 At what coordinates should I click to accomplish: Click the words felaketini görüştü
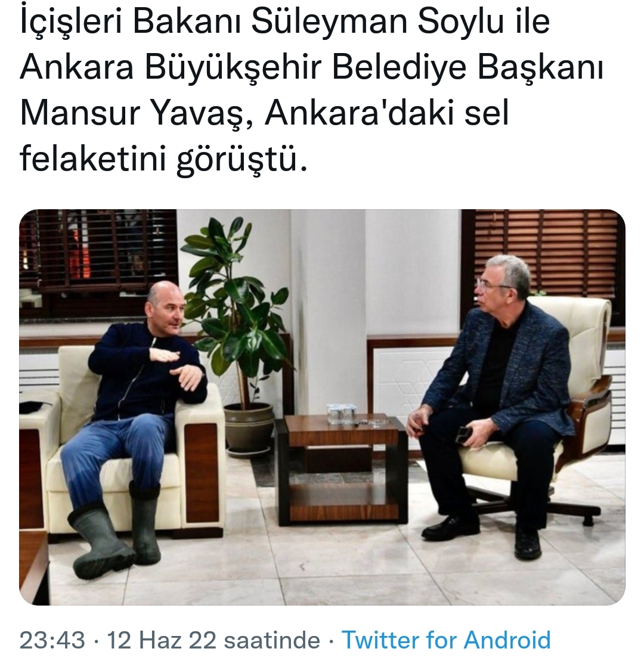pyautogui.click(x=163, y=160)
